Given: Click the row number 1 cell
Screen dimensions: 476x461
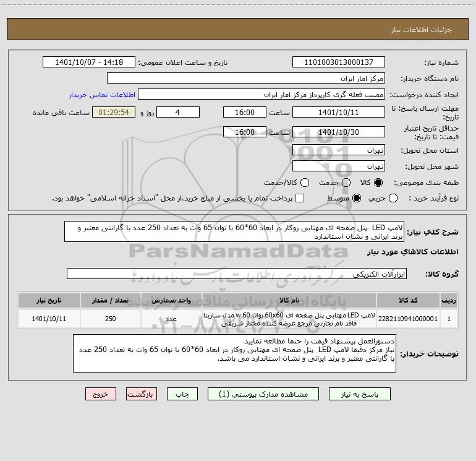Looking at the screenshot, I should [x=449, y=319].
